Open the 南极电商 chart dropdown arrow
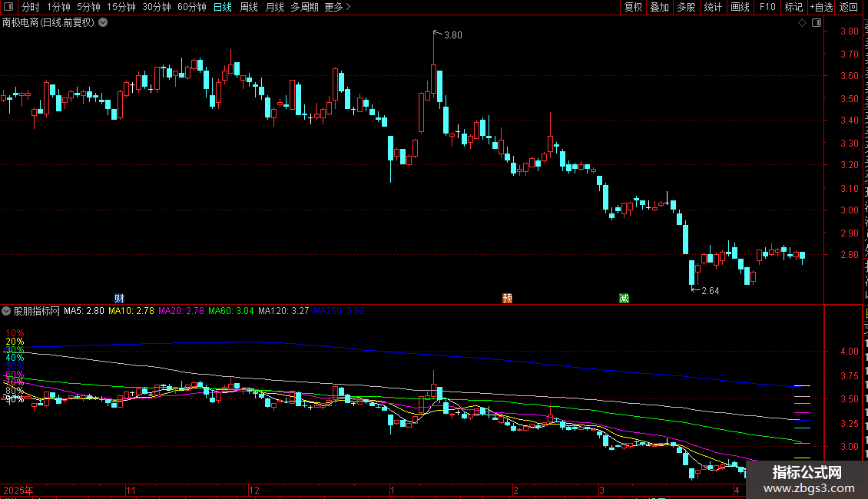Image resolution: width=868 pixels, height=499 pixels. (x=103, y=23)
